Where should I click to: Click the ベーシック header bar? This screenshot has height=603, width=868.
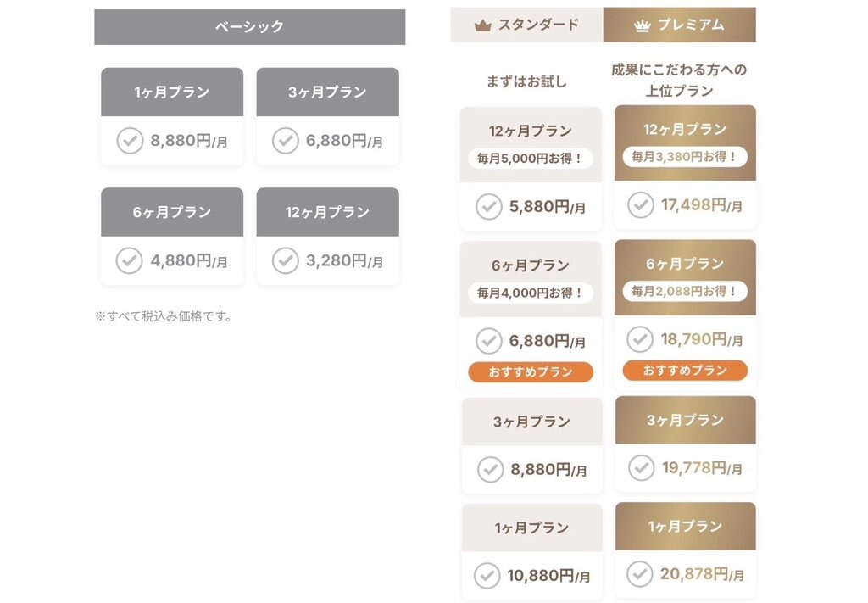(250, 26)
